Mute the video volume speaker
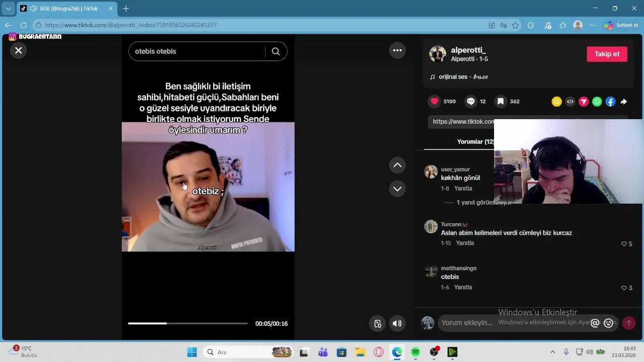The width and height of the screenshot is (644, 362). 397,324
